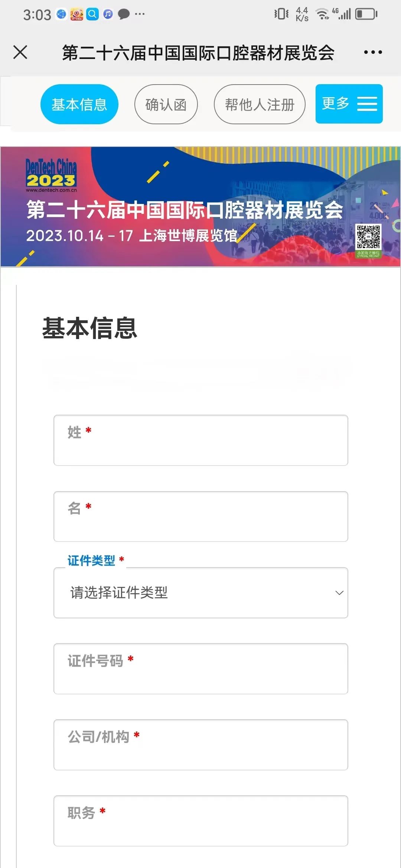Select the 公司/机构 input field

201,745
